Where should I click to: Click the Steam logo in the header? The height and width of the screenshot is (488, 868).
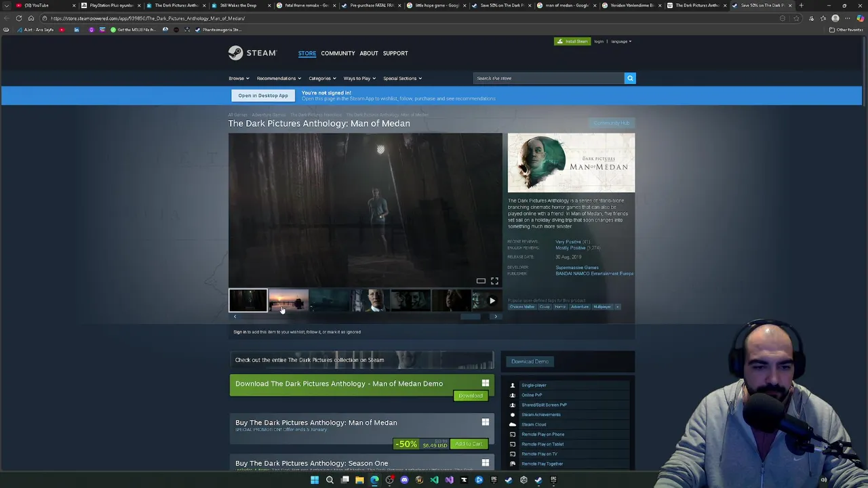252,53
